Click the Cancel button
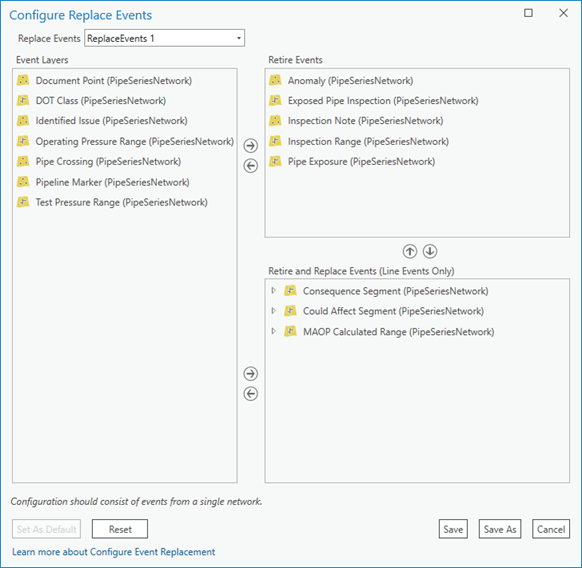 tap(551, 529)
